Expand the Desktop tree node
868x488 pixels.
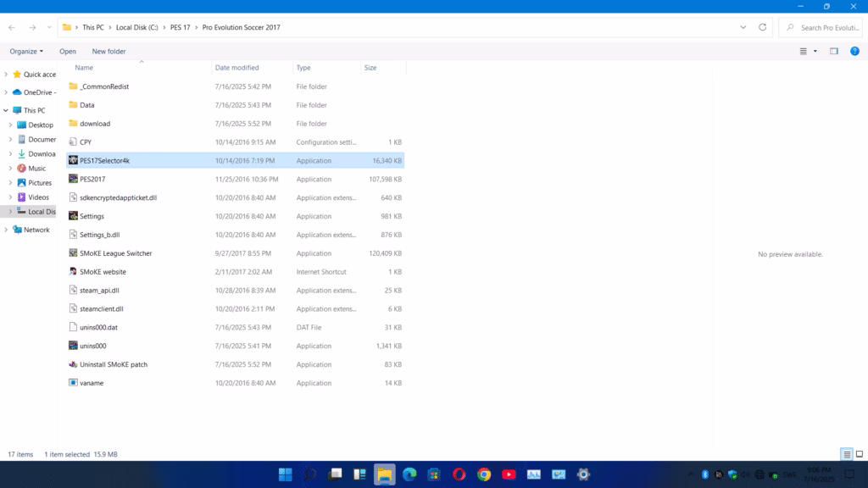click(x=10, y=125)
